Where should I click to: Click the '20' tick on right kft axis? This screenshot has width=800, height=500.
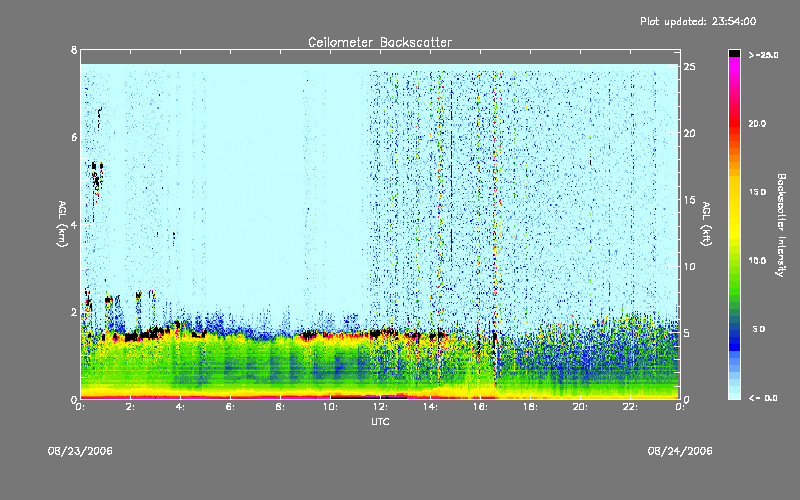[x=690, y=133]
